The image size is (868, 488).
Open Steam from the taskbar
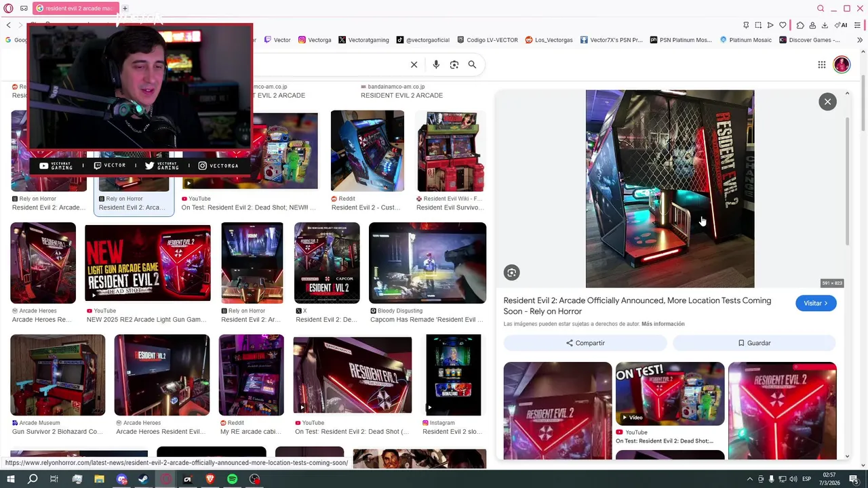click(x=143, y=479)
